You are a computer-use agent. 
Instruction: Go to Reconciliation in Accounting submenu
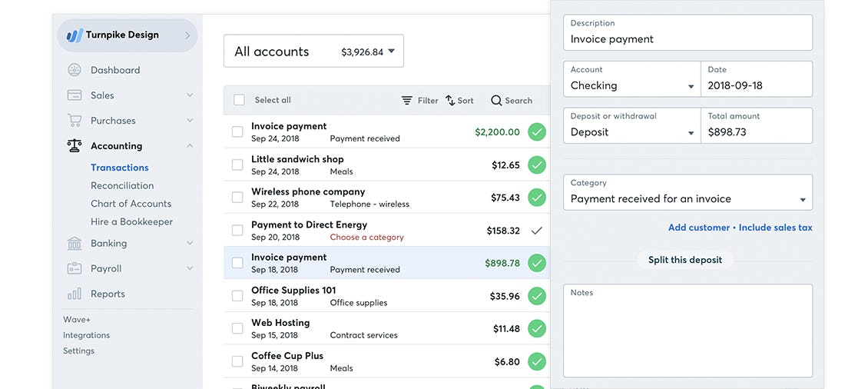122,185
